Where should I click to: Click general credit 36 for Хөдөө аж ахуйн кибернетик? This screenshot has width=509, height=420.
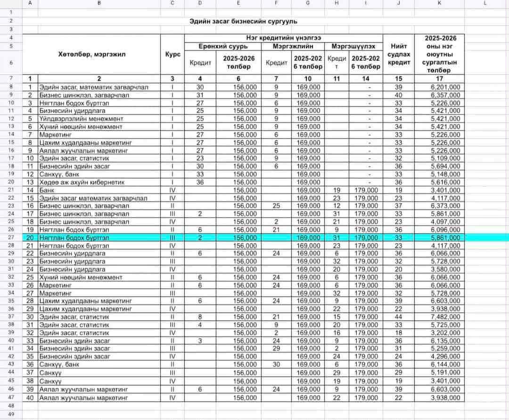[x=200, y=182]
